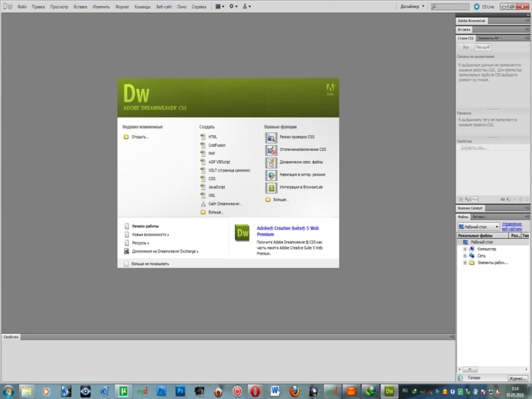The height and width of the screenshot is (399, 532).
Task: Expand the Adobe BrowserLab panel
Action: (x=471, y=21)
